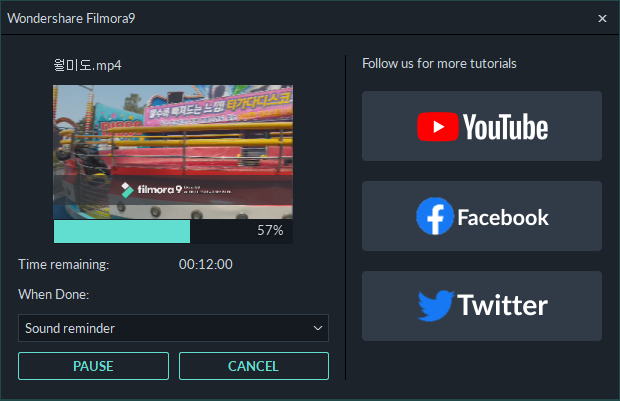Click the Follow us for more tutorials heading

pyautogui.click(x=439, y=63)
